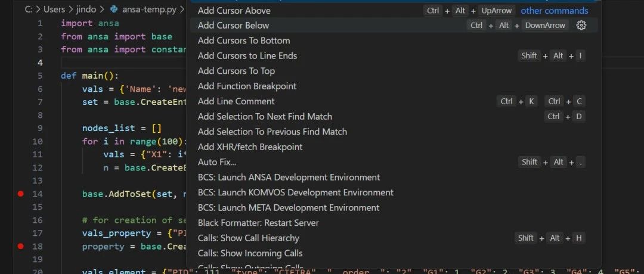Select Add Cursors To Bottom command
The width and height of the screenshot is (644, 274).
pos(394,41)
